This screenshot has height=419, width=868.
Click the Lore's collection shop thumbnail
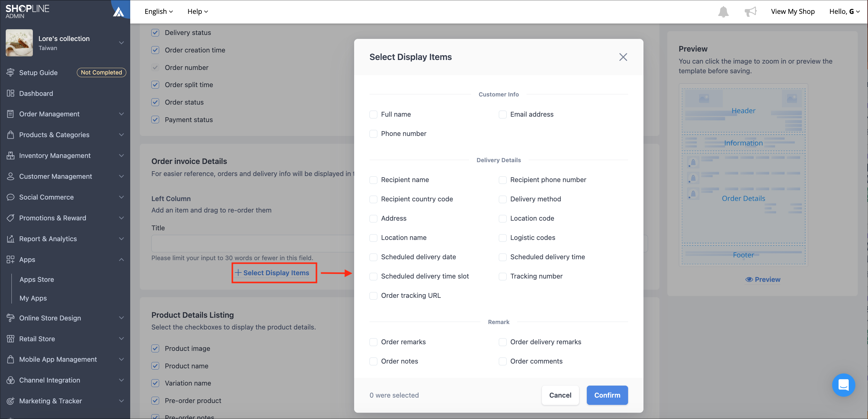click(19, 43)
